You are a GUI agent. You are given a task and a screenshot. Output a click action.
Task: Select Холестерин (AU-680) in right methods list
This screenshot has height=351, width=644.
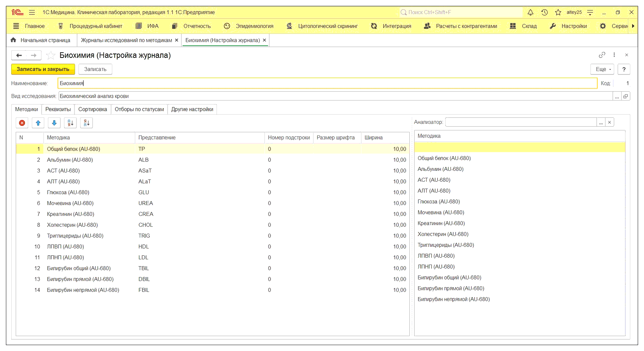(x=520, y=234)
